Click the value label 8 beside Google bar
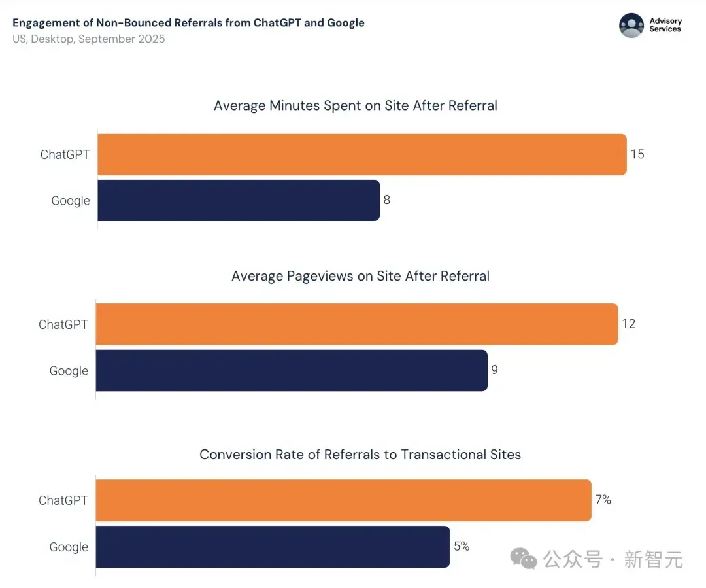The width and height of the screenshot is (706, 588). pyautogui.click(x=387, y=199)
